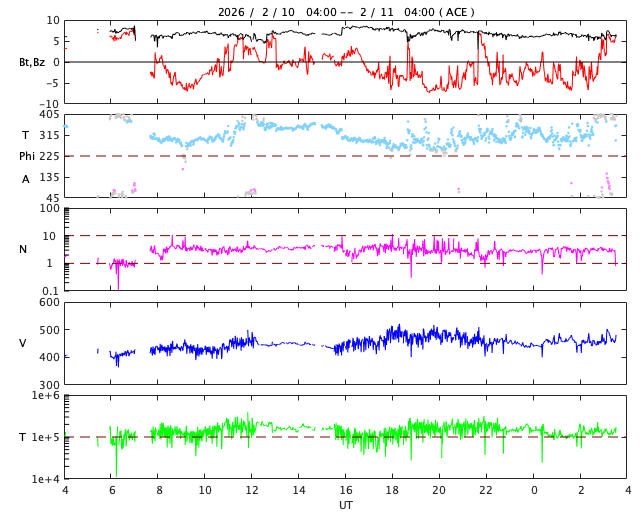The image size is (640, 512).
Task: Click the 600 tick on the V axis
Action: 49,303
